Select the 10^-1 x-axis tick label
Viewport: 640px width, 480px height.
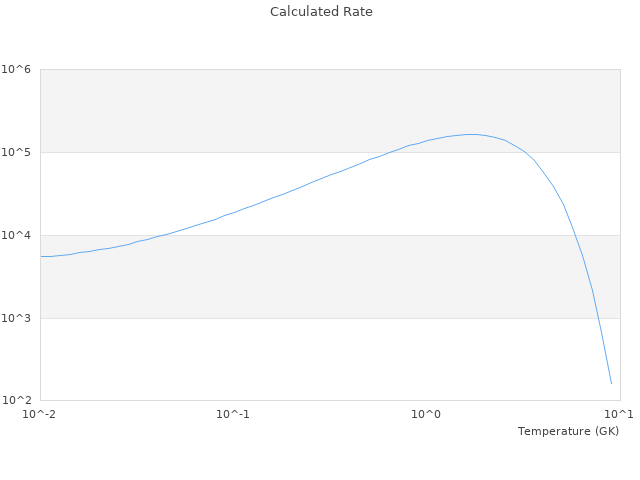(232, 415)
